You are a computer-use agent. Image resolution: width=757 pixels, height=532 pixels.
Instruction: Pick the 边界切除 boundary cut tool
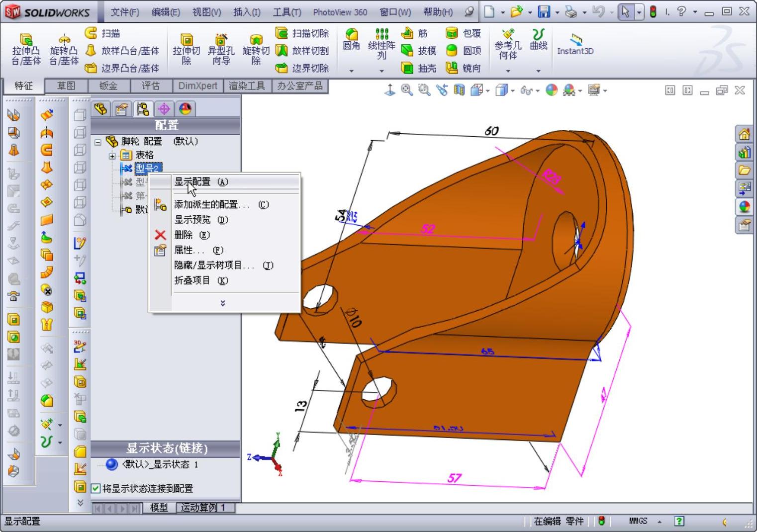tap(302, 68)
